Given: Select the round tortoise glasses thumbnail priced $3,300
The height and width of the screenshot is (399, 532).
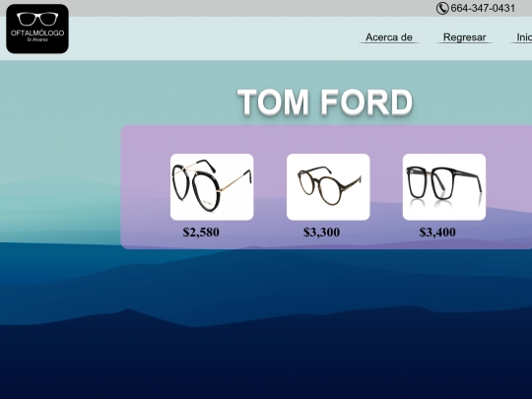Looking at the screenshot, I should [328, 187].
